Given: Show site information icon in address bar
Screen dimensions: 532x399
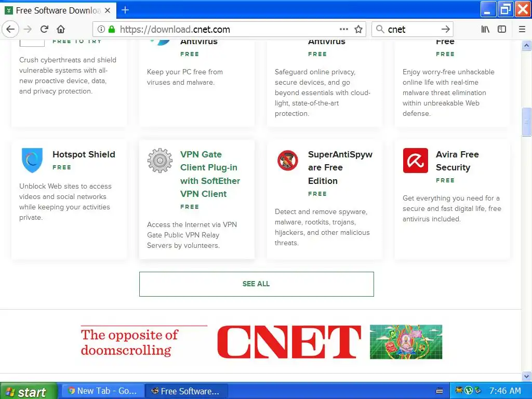Looking at the screenshot, I should (101, 29).
